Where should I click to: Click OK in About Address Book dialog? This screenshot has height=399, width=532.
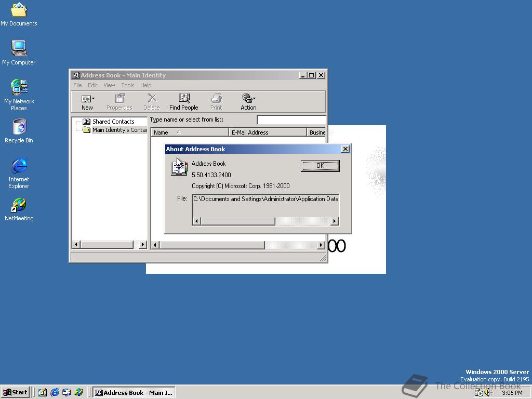[x=320, y=166]
